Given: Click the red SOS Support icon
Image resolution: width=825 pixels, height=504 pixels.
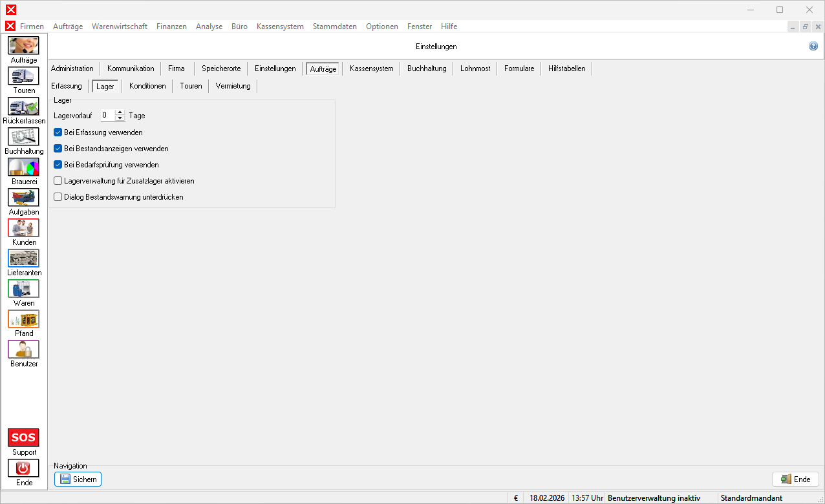Looking at the screenshot, I should point(23,437).
